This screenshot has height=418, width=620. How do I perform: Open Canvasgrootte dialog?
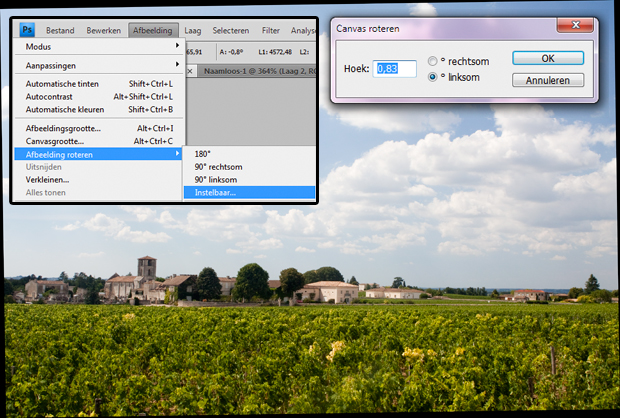(x=99, y=141)
